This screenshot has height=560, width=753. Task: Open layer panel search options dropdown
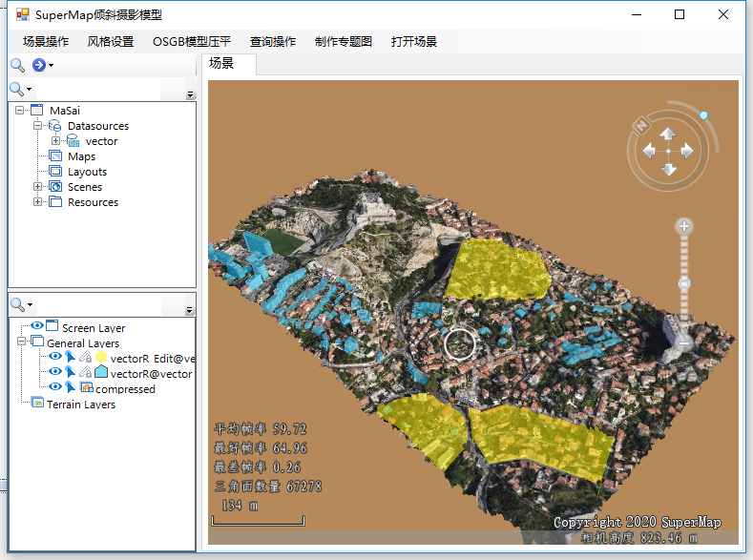click(30, 304)
